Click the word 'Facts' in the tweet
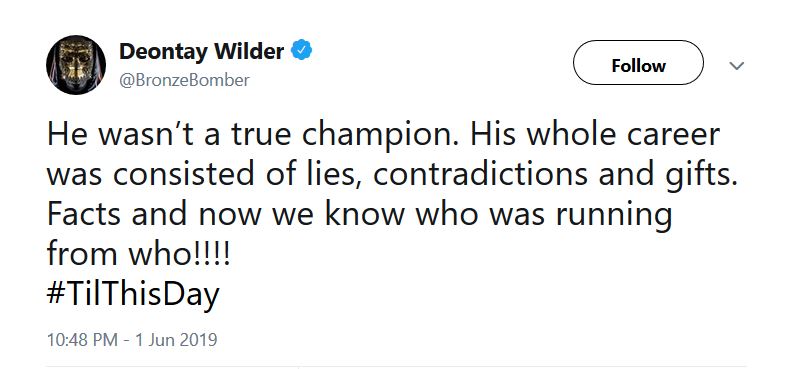The width and height of the screenshot is (792, 369). tap(84, 215)
